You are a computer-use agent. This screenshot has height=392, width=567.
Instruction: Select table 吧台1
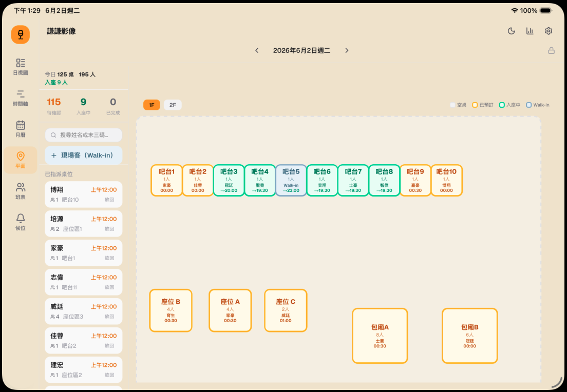(167, 180)
